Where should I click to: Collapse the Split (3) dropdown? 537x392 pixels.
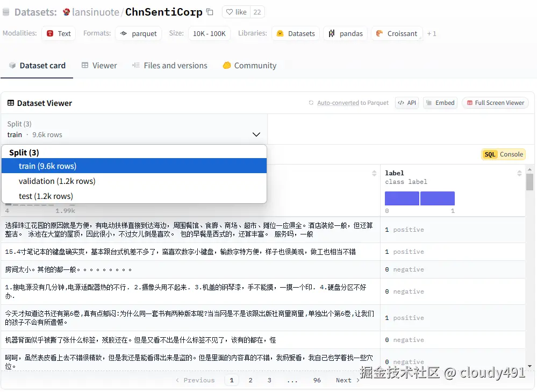pos(255,134)
